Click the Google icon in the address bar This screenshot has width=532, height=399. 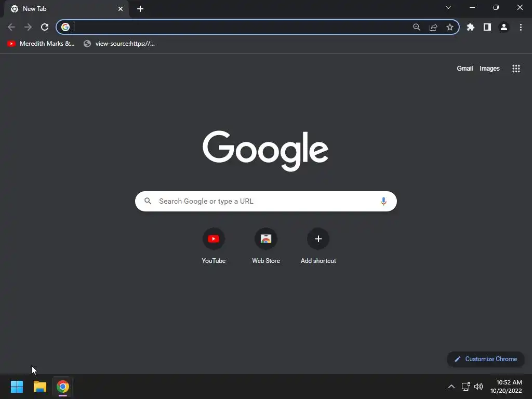point(65,27)
